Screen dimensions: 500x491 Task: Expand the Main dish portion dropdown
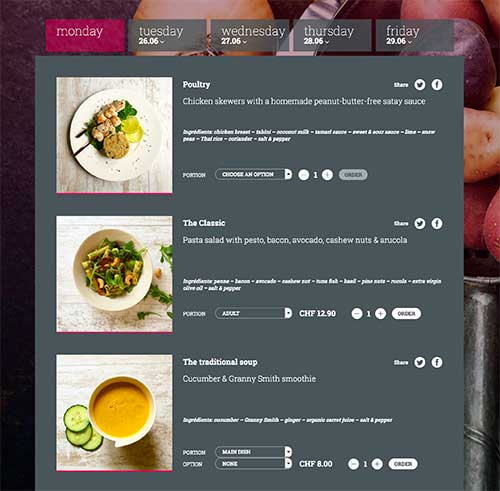point(253,452)
